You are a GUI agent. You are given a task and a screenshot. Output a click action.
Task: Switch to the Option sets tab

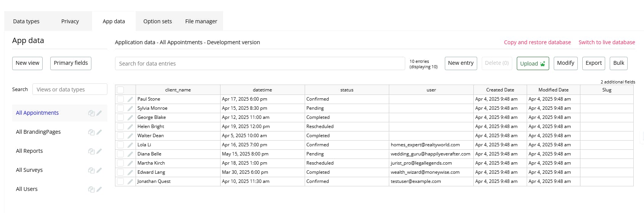pyautogui.click(x=157, y=21)
